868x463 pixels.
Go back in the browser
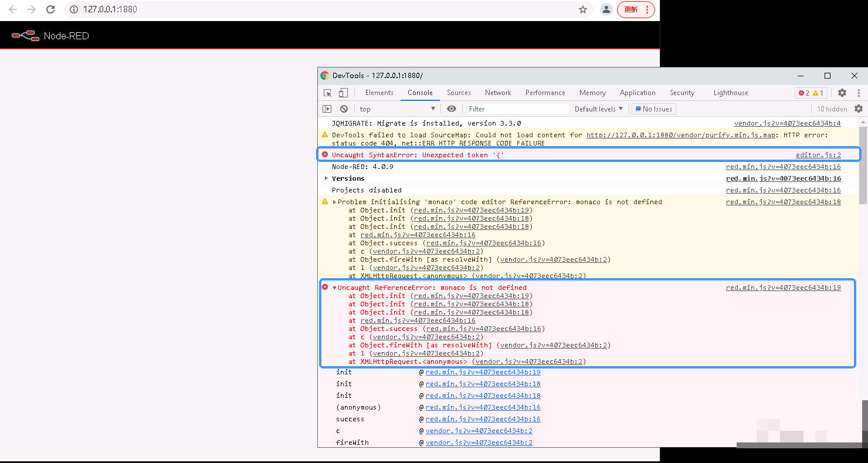(x=13, y=9)
